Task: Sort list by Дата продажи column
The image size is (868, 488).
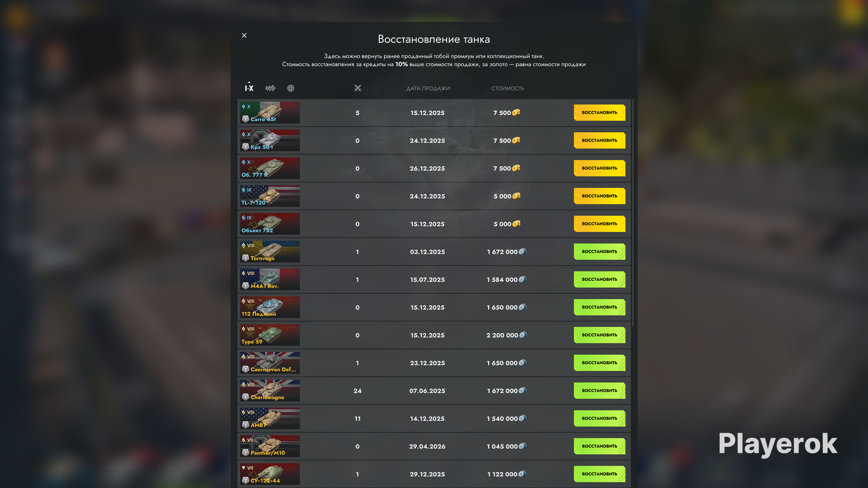Action: [x=428, y=88]
